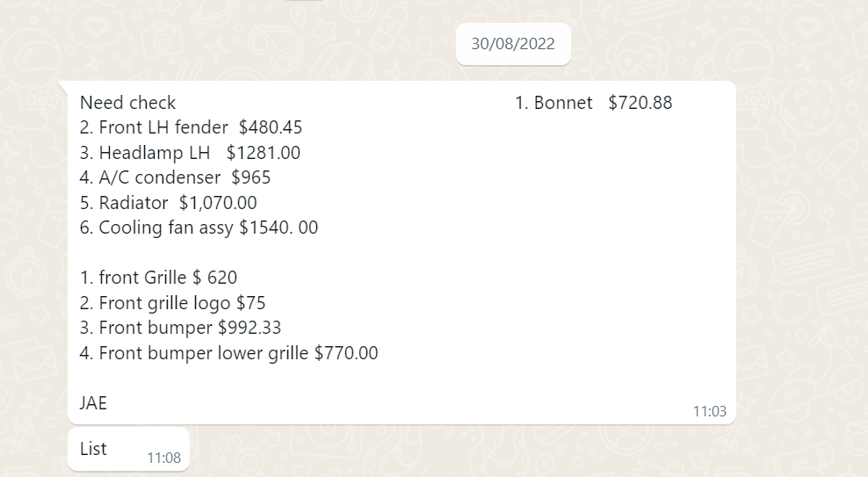
Task: Click the Front grille logo $75 line
Action: (x=172, y=303)
